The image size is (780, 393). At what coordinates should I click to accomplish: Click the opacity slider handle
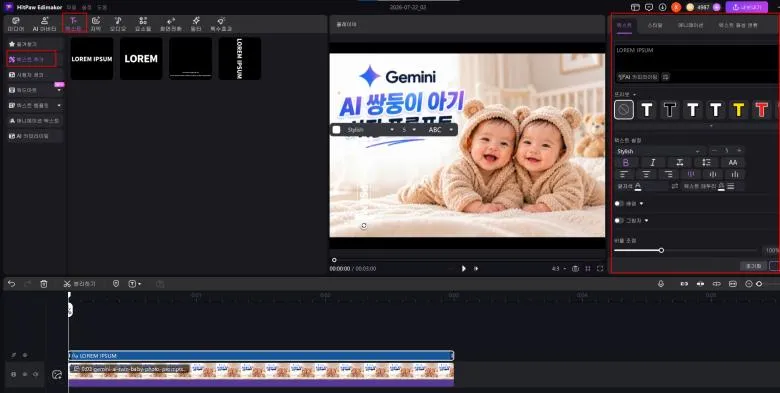click(661, 250)
